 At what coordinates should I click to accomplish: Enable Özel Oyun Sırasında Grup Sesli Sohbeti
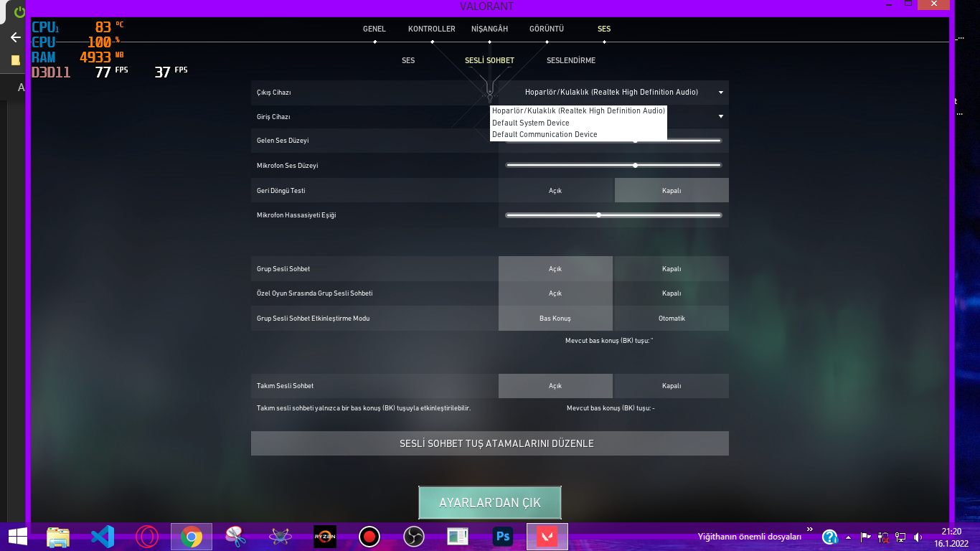point(555,293)
